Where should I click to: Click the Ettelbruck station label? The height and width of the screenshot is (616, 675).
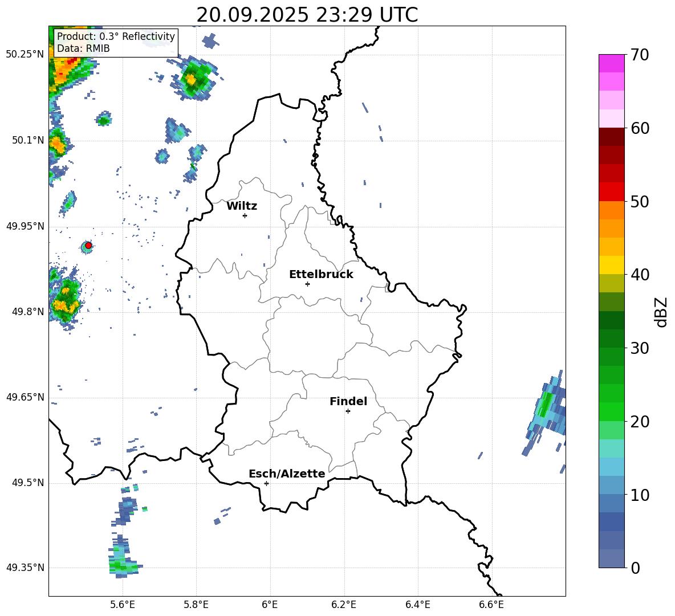point(321,275)
